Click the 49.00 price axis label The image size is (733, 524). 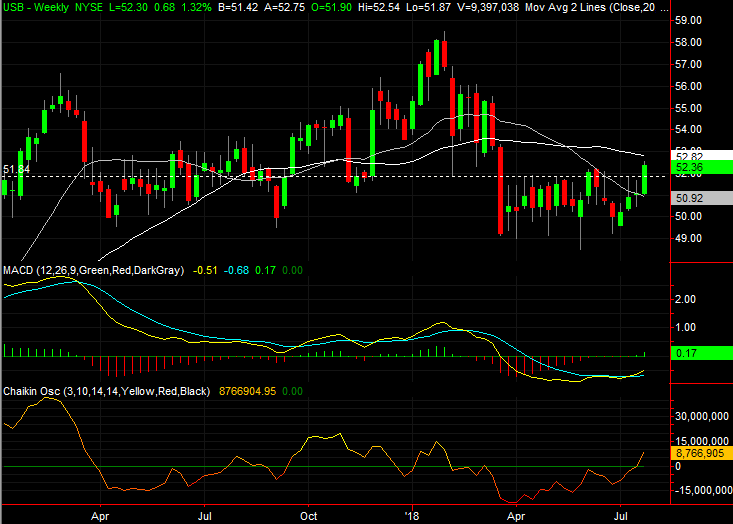pos(688,238)
